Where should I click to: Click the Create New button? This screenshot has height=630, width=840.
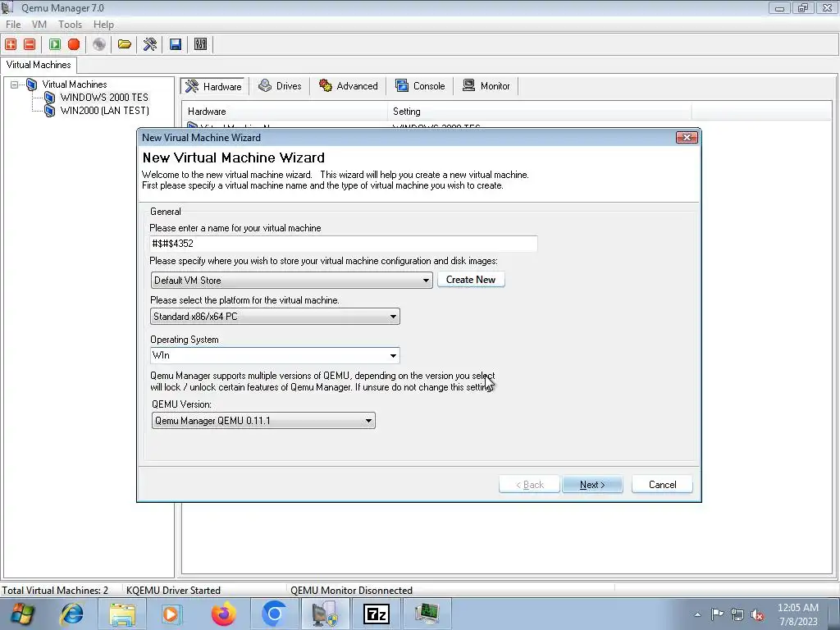(x=471, y=280)
